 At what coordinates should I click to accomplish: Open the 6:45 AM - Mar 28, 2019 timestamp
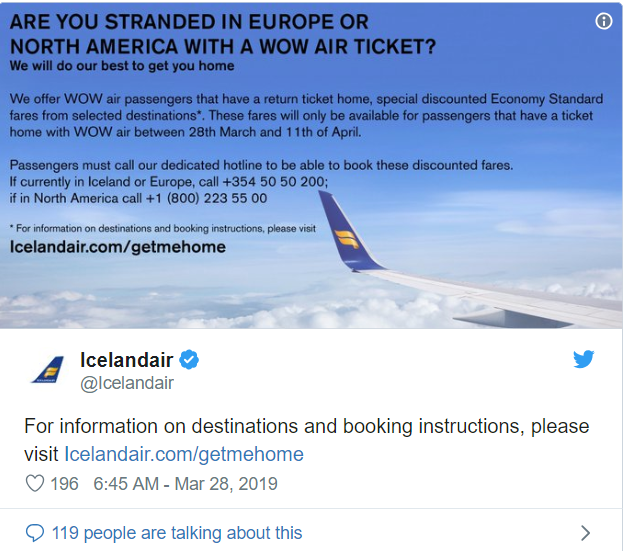tap(185, 484)
